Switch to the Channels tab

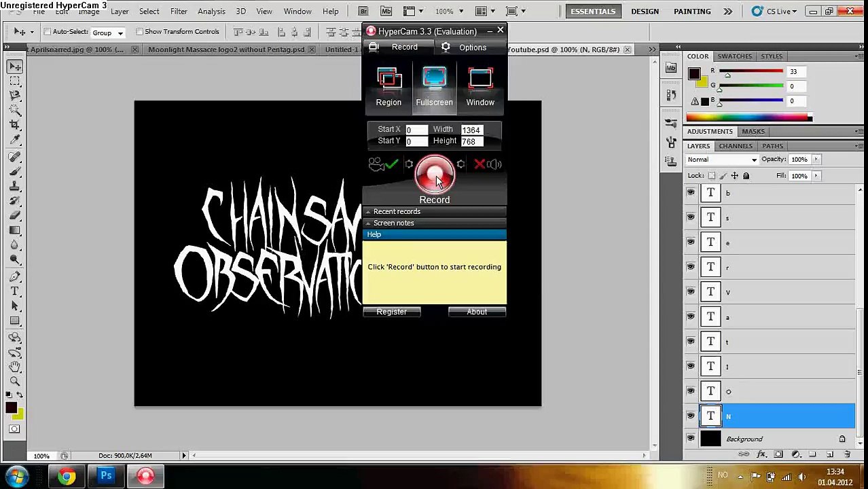click(x=736, y=146)
